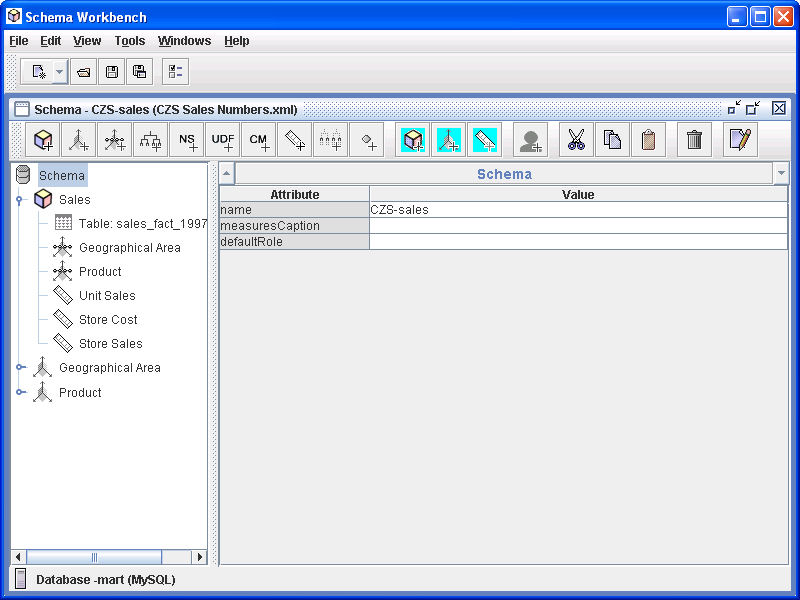
Task: Maximize the Schema internal window
Action: [x=753, y=108]
